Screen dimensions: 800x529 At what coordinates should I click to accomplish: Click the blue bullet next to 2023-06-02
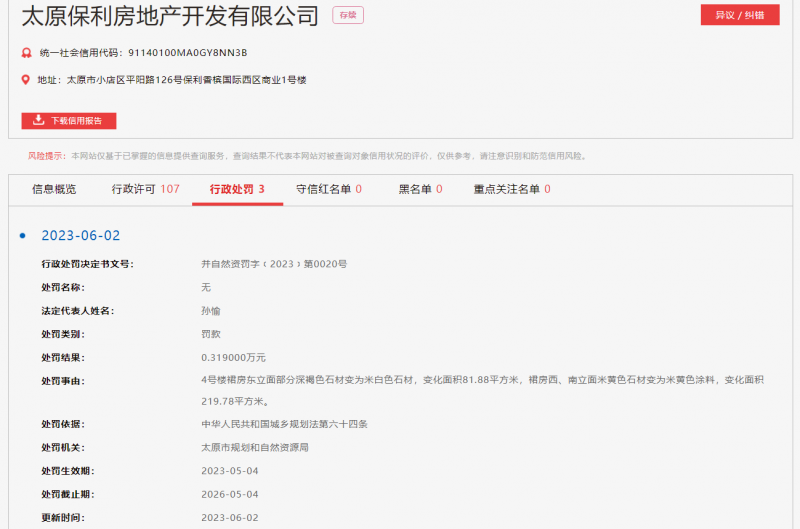point(23,235)
